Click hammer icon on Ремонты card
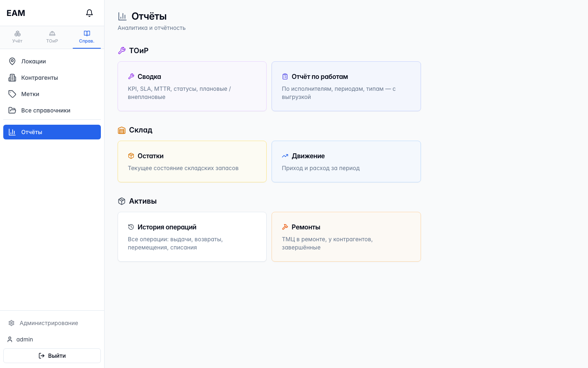This screenshot has width=588, height=368. point(285,227)
